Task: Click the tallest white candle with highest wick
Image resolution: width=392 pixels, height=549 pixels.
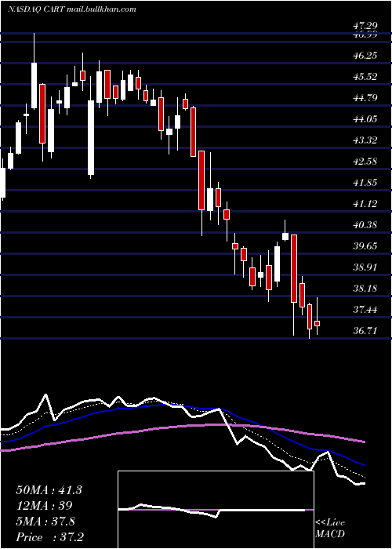Action: [x=34, y=85]
